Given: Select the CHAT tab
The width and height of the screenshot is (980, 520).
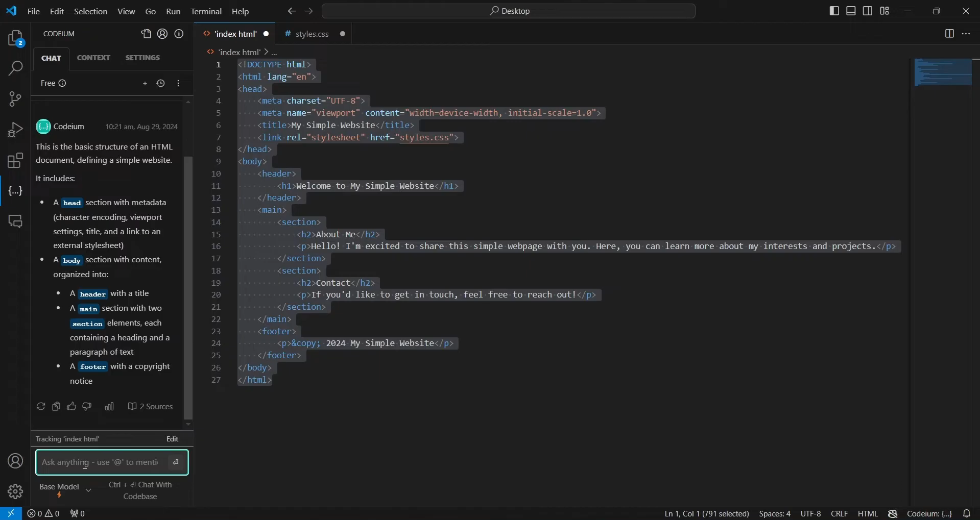Looking at the screenshot, I should pos(52,59).
